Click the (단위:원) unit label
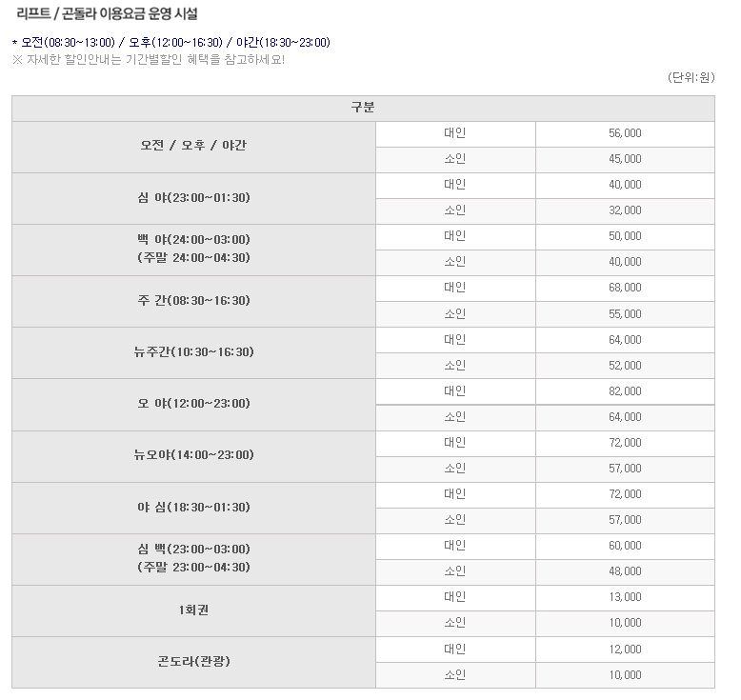Image resolution: width=741 pixels, height=700 pixels. point(691,78)
